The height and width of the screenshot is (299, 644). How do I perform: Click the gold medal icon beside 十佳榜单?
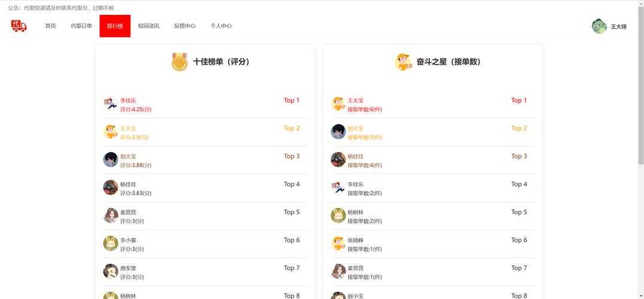click(x=179, y=62)
